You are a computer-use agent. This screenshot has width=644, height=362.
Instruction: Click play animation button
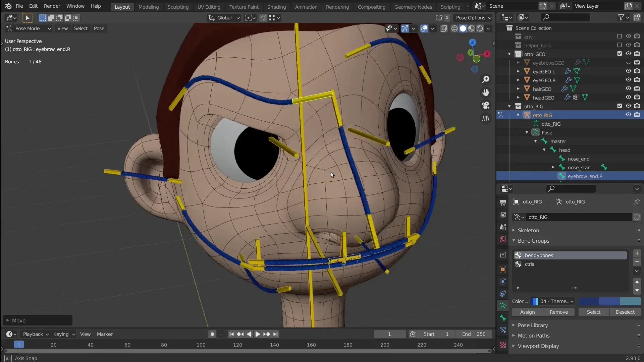tap(257, 334)
